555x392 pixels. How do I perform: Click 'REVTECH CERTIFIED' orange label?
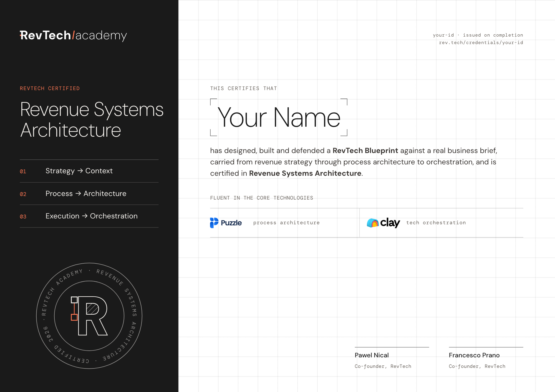click(x=50, y=88)
